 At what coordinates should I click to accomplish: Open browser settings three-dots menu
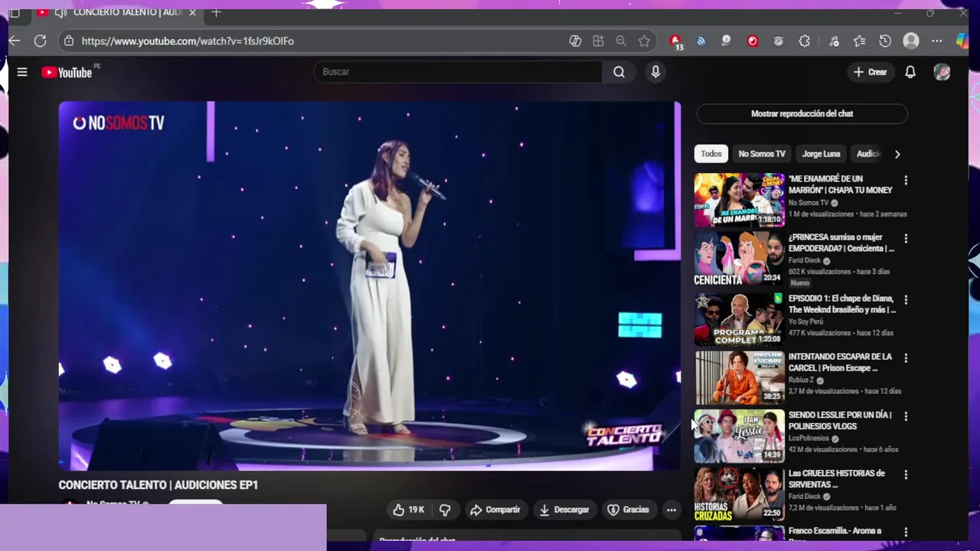[937, 41]
